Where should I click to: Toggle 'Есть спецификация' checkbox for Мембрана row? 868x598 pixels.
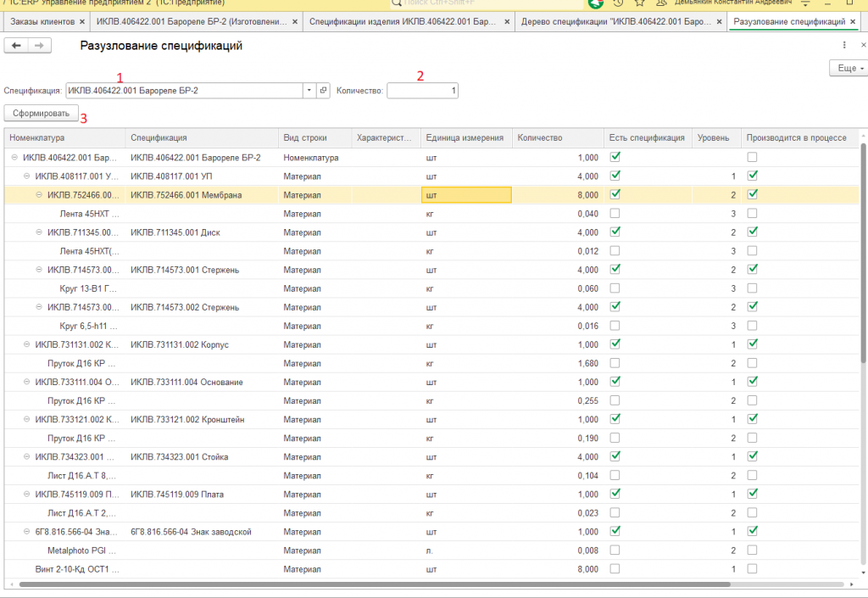pyautogui.click(x=615, y=194)
